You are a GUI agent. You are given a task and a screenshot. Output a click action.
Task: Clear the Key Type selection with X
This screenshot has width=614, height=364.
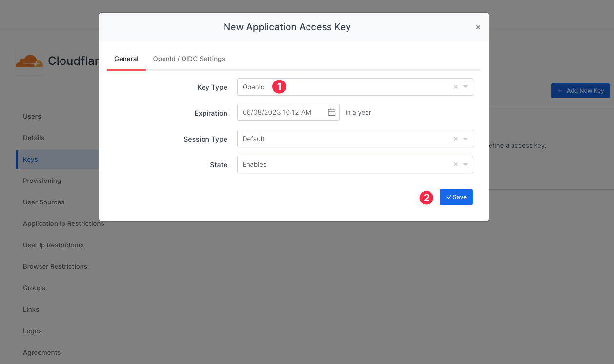456,87
